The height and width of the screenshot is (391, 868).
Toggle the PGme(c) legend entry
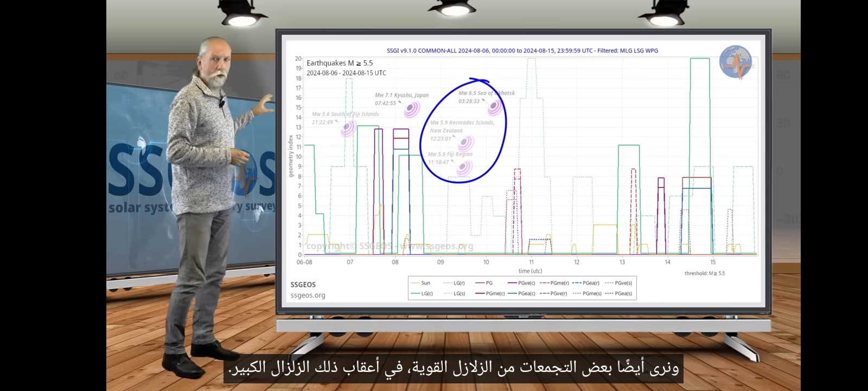pos(490,293)
